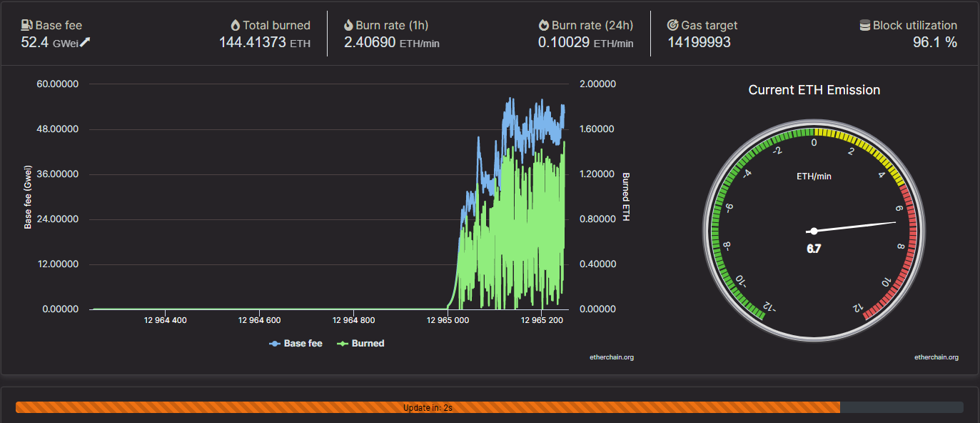The width and height of the screenshot is (980, 423).
Task: Click the orange Update in progress bar
Action: coord(428,407)
